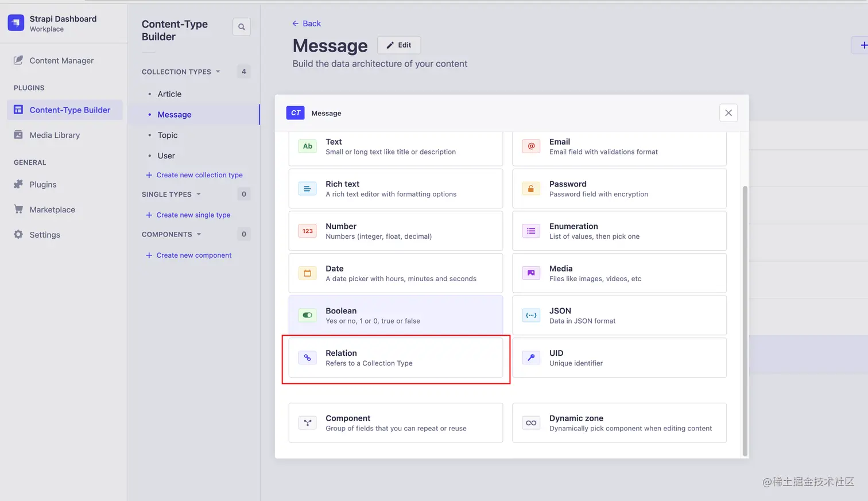868x501 pixels.
Task: Open Content Manager in sidebar
Action: pos(61,60)
